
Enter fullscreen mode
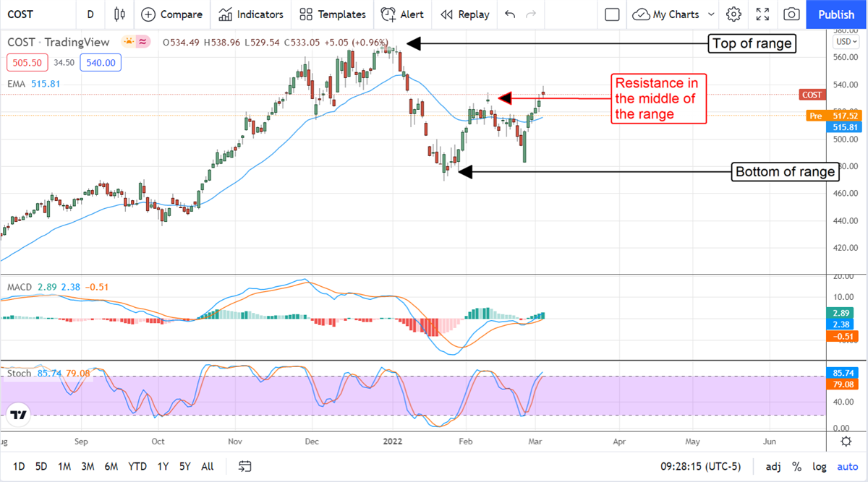(x=762, y=14)
